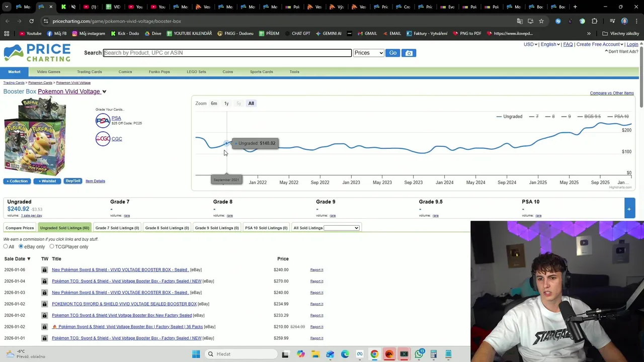Click the PriceCharting logo

click(37, 53)
